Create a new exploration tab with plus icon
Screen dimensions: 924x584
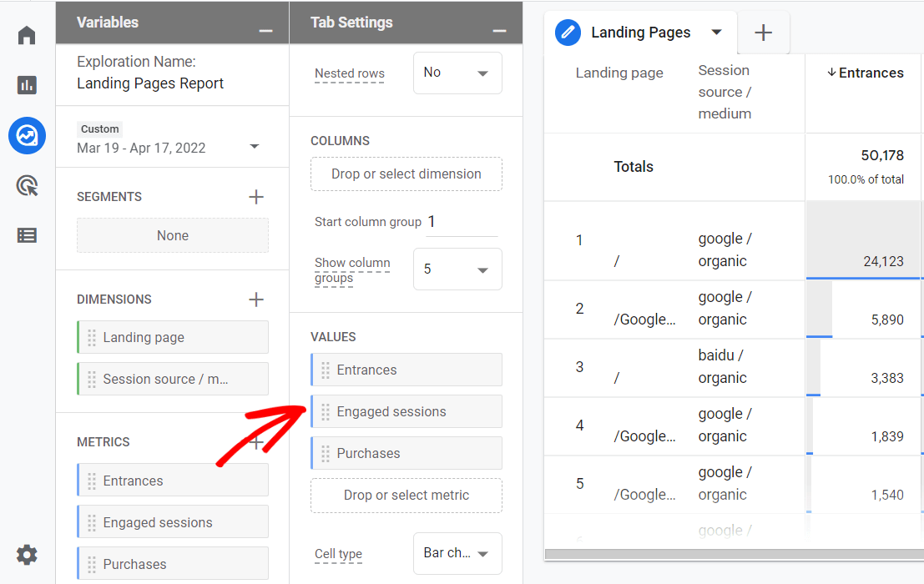[763, 32]
